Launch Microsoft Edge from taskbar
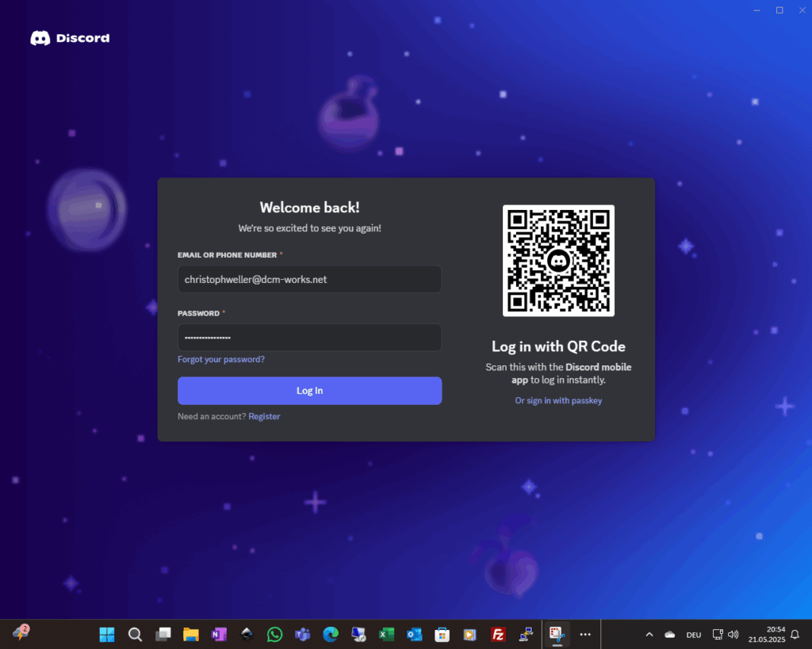812x649 pixels. pos(331,635)
